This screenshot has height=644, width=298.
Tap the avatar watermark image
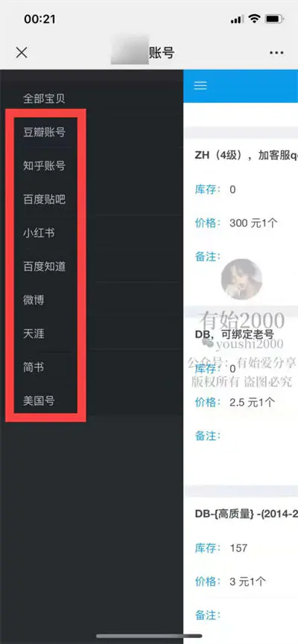(241, 279)
